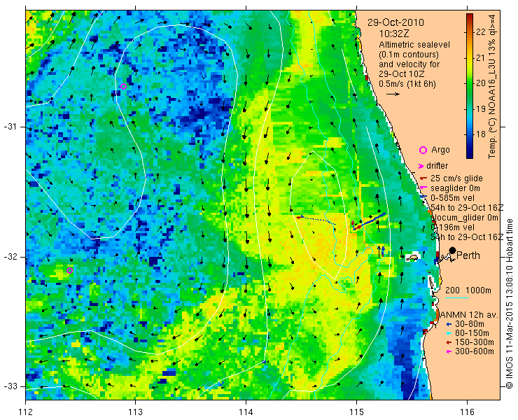Click the 115 longitude axis label
The width and height of the screenshot is (518, 420).
pos(356,412)
